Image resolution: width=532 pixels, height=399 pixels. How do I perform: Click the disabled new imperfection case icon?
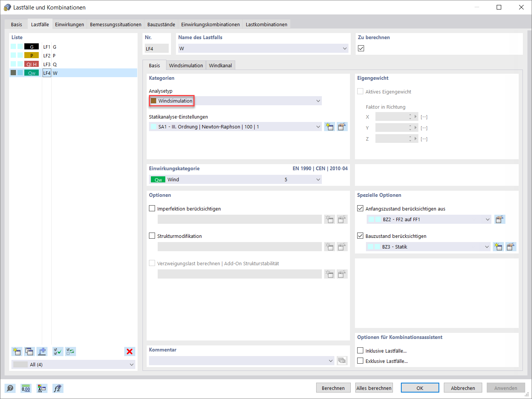329,219
